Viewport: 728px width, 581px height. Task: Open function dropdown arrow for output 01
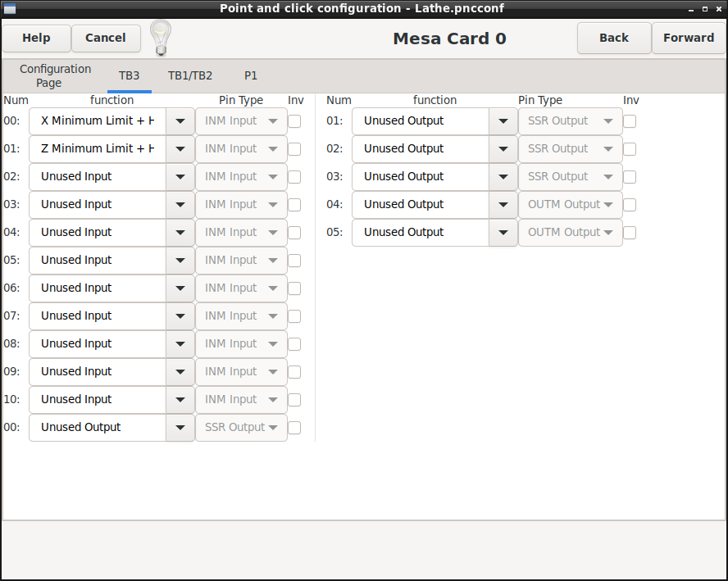pos(503,121)
